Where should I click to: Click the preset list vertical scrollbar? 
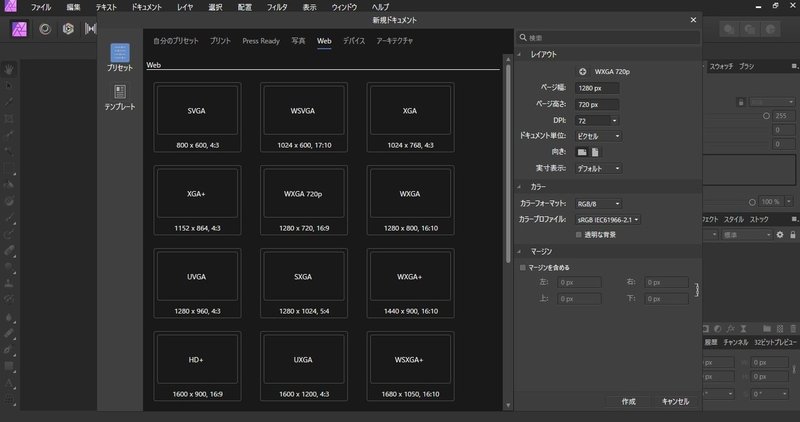508,162
